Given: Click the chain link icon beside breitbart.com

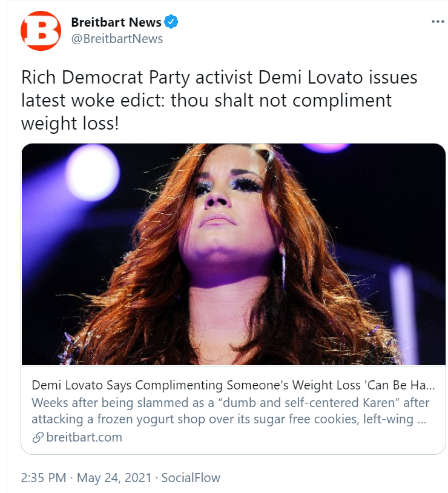Looking at the screenshot, I should (x=38, y=437).
